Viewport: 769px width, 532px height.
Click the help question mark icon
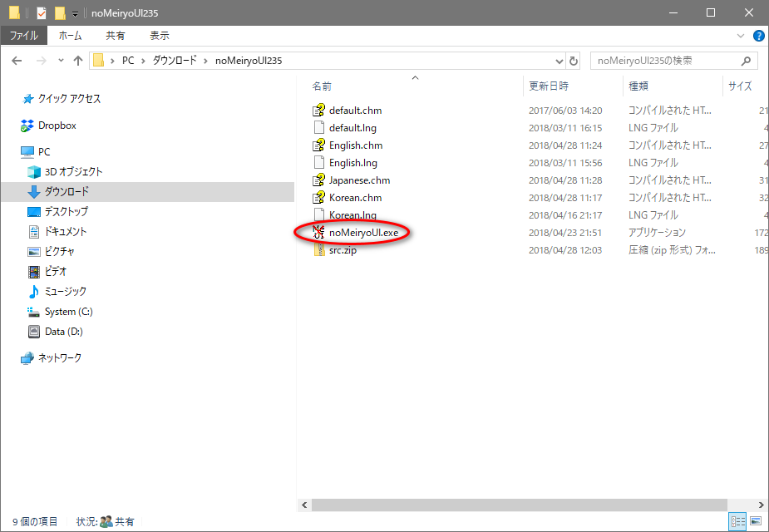(x=758, y=36)
